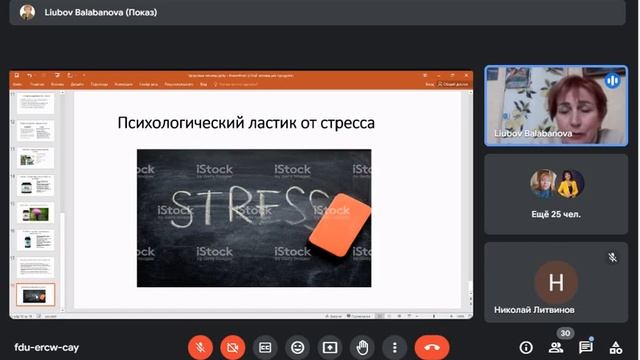The width and height of the screenshot is (640, 360).
Task: Open the 'Ещё 25 чел.' participants tile
Action: 556,194
